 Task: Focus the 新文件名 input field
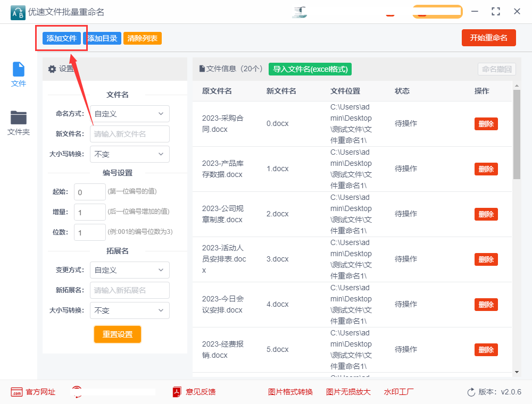(130, 134)
